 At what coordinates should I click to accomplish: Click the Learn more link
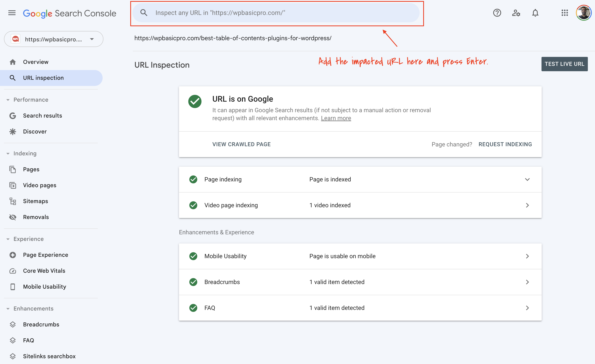(336, 118)
